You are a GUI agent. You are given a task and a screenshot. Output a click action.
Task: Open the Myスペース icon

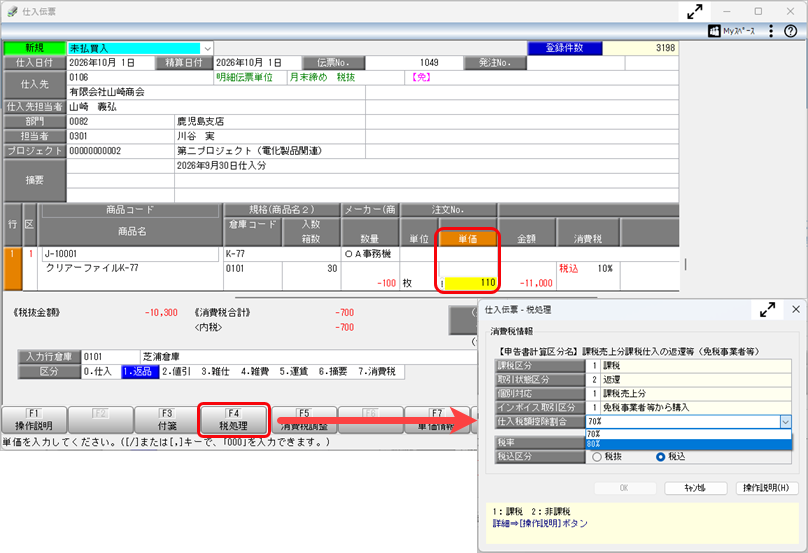(x=714, y=31)
